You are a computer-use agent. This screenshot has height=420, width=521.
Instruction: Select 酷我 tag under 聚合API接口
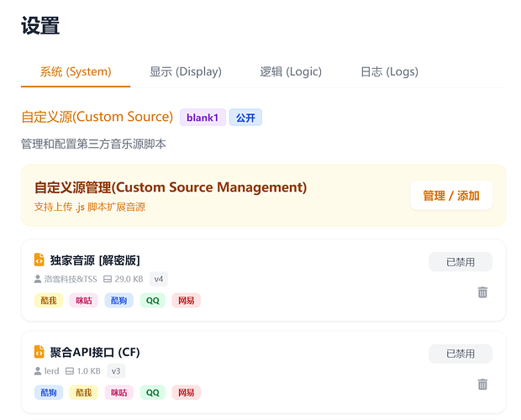[84, 392]
